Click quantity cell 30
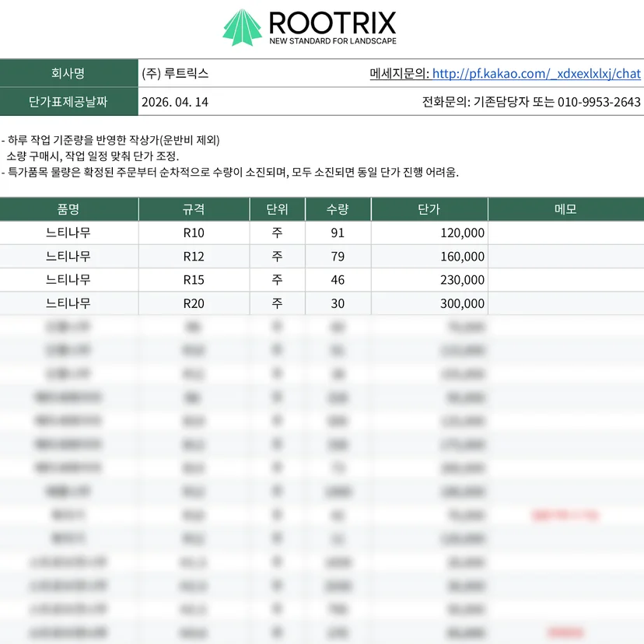Viewport: 644px width, 644px height. click(x=338, y=303)
